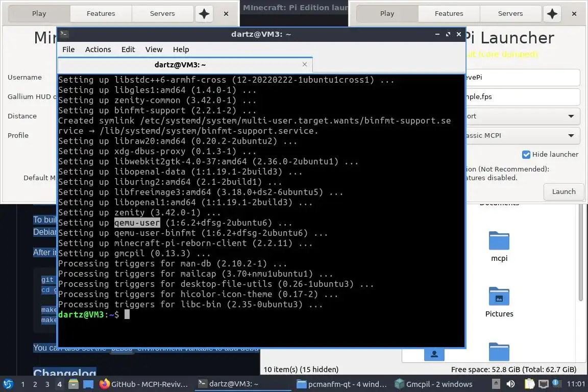
Task: Switch to Features tab in right launcher
Action: (x=449, y=13)
